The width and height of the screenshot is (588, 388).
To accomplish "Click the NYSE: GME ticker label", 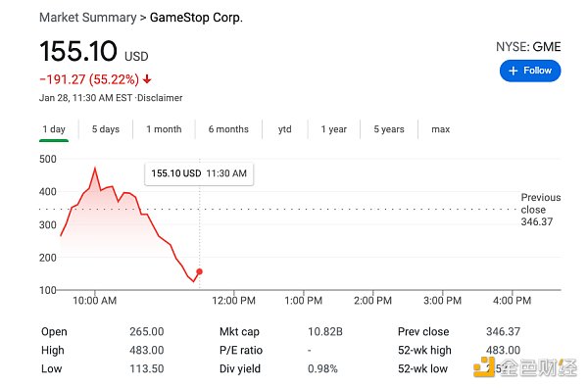I will (528, 47).
